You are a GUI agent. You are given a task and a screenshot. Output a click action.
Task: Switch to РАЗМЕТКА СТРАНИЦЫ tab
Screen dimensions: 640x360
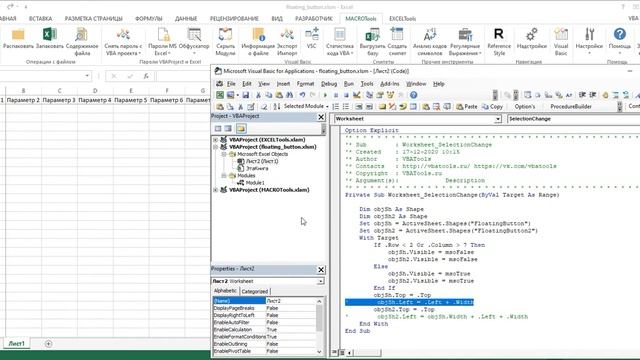93,19
